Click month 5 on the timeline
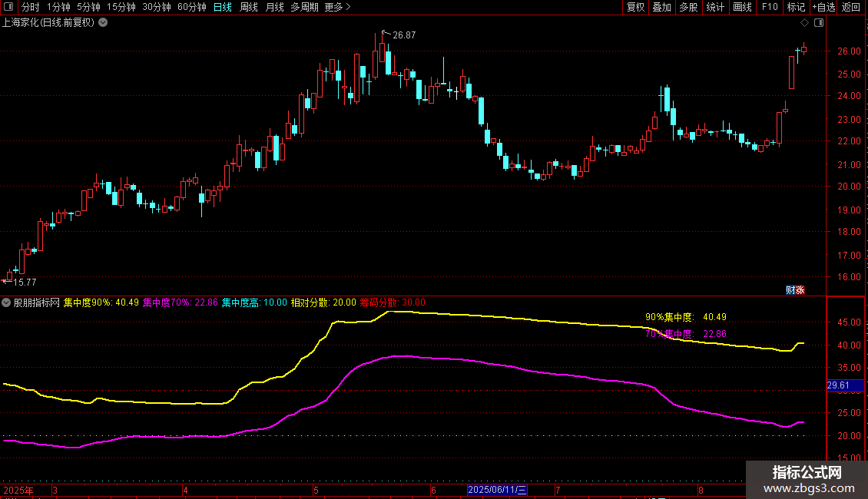This screenshot has width=868, height=499. pos(316,490)
